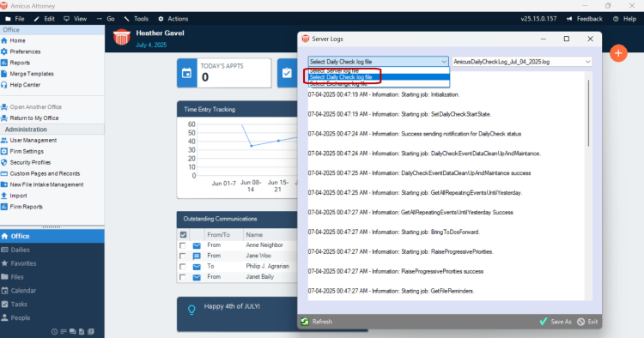This screenshot has height=338, width=644.
Task: Choose Select Exchange log file option
Action: point(379,84)
